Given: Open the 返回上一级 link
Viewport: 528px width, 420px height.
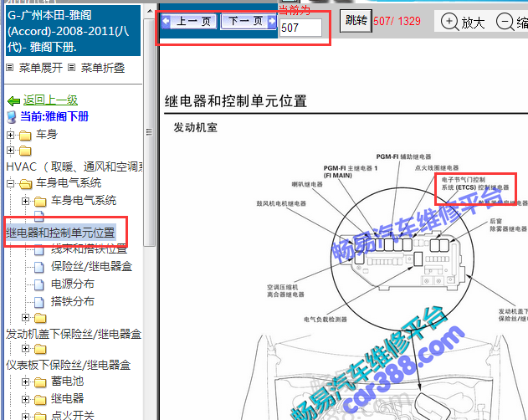Looking at the screenshot, I should (50, 100).
